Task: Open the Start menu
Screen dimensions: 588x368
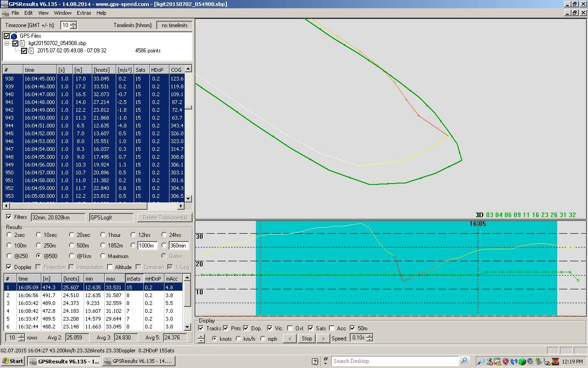Action: tap(13, 361)
